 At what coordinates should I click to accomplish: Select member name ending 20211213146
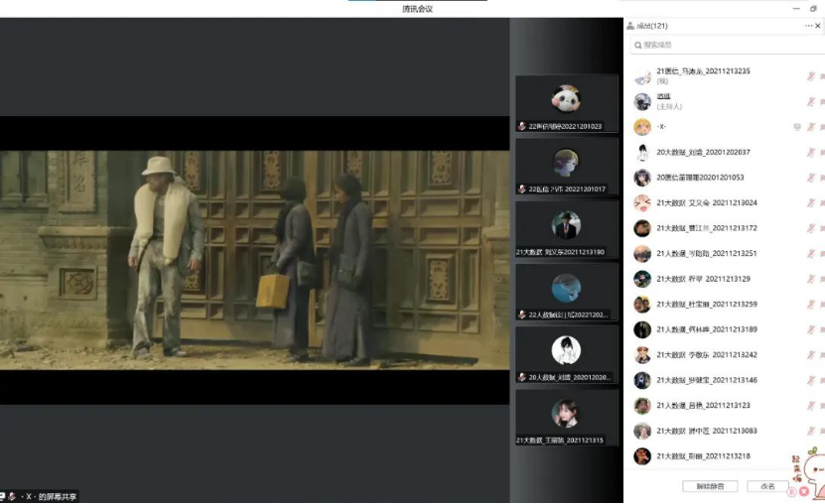707,380
